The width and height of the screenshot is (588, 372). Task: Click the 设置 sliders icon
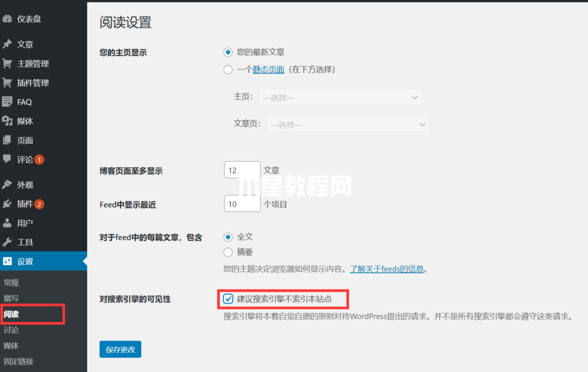(x=7, y=261)
